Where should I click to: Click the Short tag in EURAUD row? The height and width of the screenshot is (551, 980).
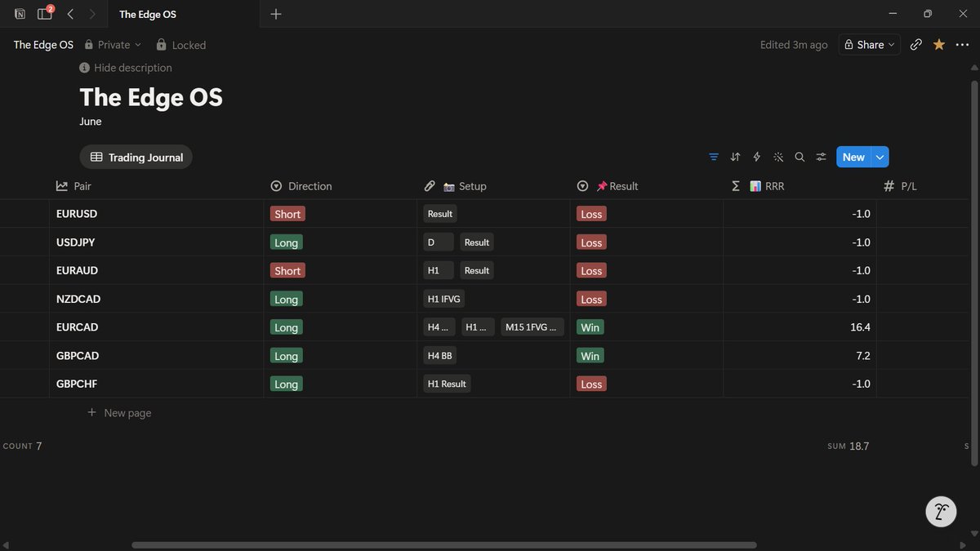tap(287, 270)
